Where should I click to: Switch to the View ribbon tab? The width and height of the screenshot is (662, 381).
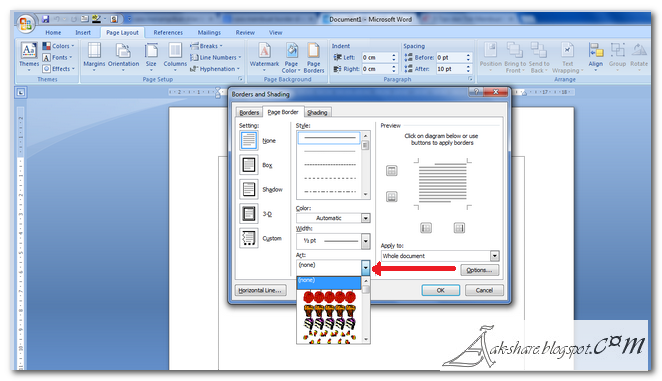tap(275, 33)
